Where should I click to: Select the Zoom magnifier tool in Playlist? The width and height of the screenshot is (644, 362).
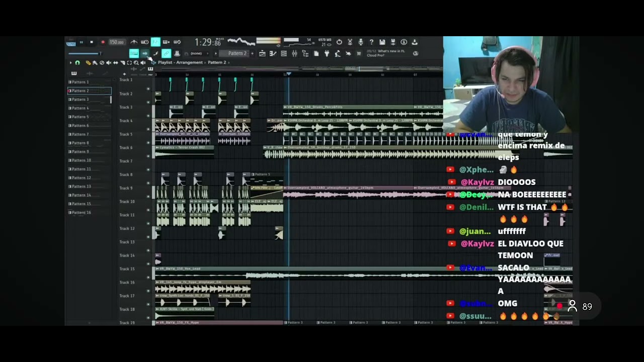click(x=136, y=63)
